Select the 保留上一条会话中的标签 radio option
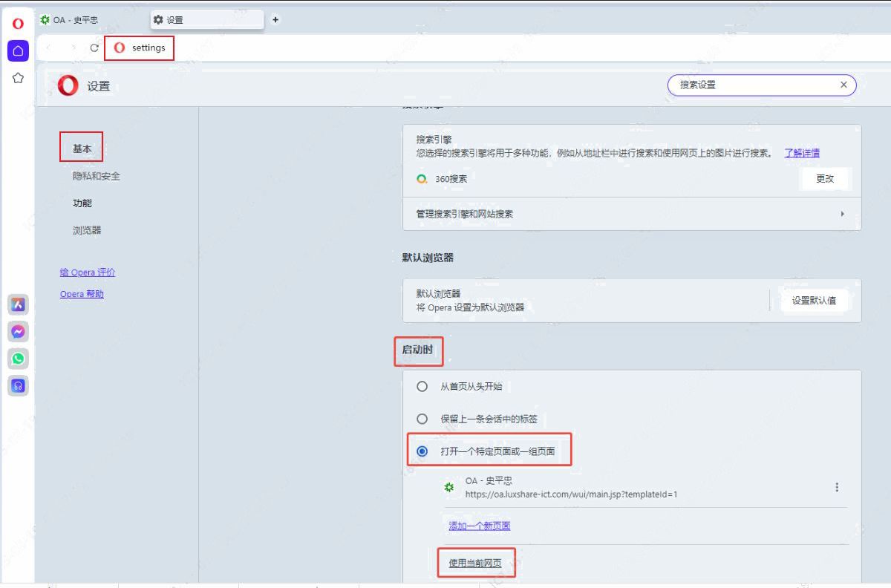891x588 pixels. point(422,419)
